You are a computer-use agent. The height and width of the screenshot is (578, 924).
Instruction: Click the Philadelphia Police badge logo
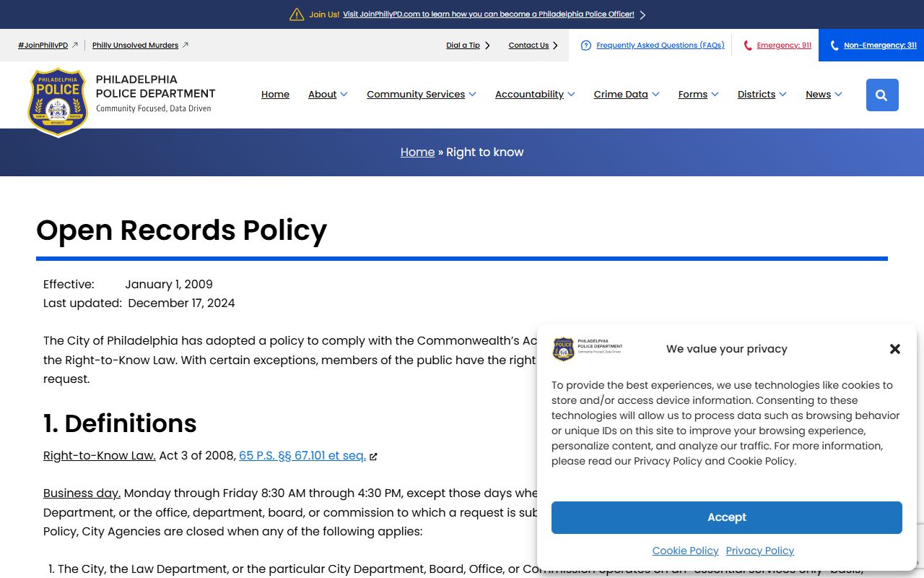coord(58,102)
